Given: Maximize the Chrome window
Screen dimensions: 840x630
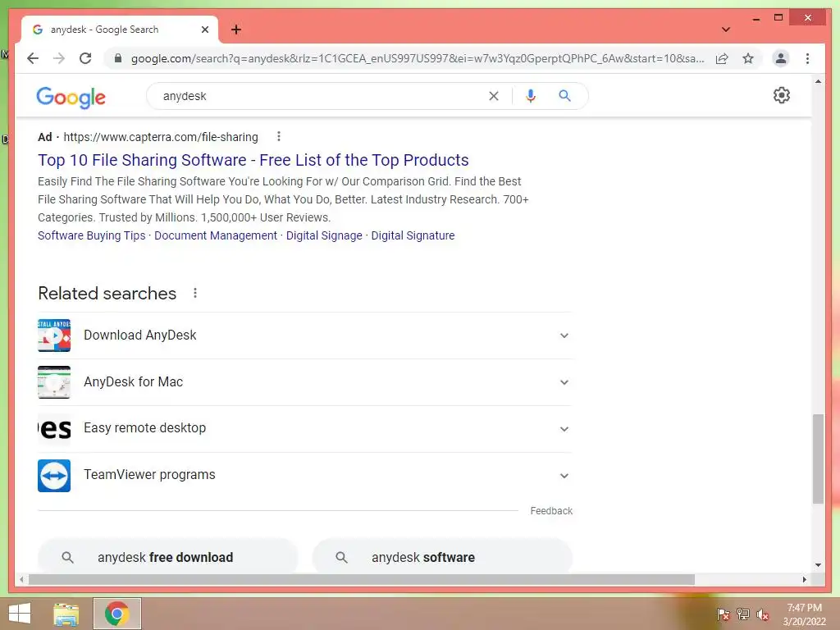Looking at the screenshot, I should click(x=778, y=18).
